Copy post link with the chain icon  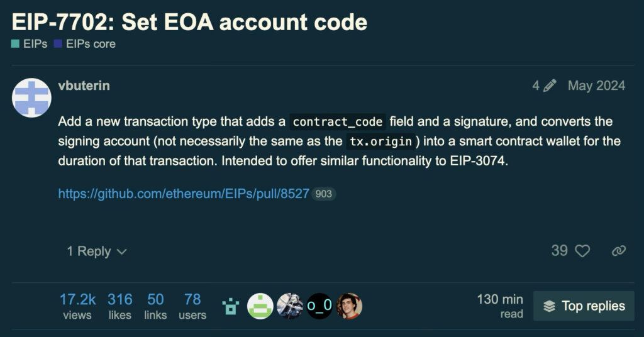point(618,251)
